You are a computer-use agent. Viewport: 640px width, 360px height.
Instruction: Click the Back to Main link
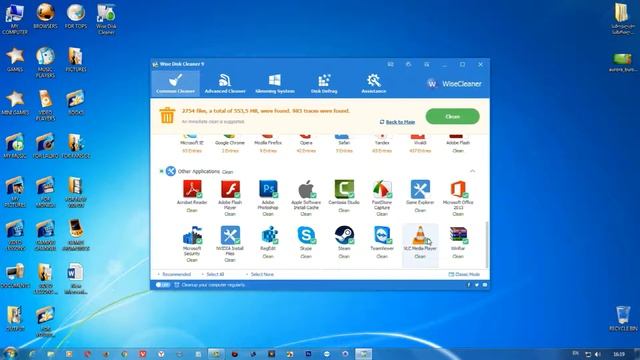pyautogui.click(x=400, y=122)
